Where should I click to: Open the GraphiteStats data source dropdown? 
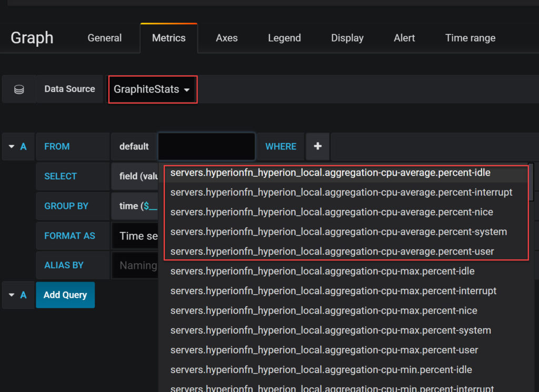[x=153, y=89]
